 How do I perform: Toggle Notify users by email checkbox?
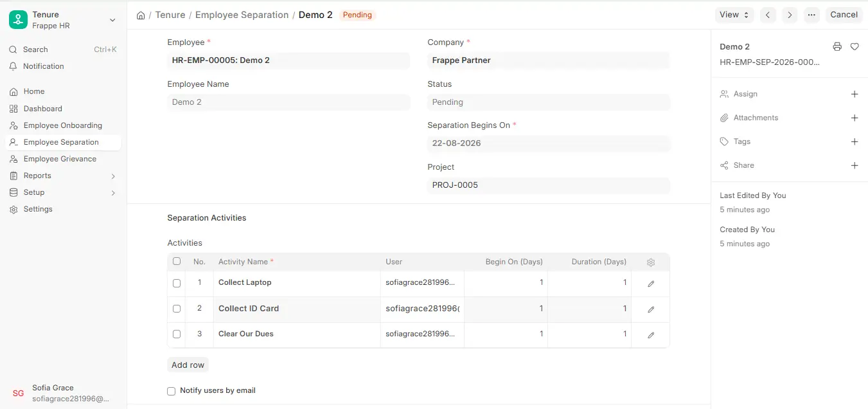point(171,391)
